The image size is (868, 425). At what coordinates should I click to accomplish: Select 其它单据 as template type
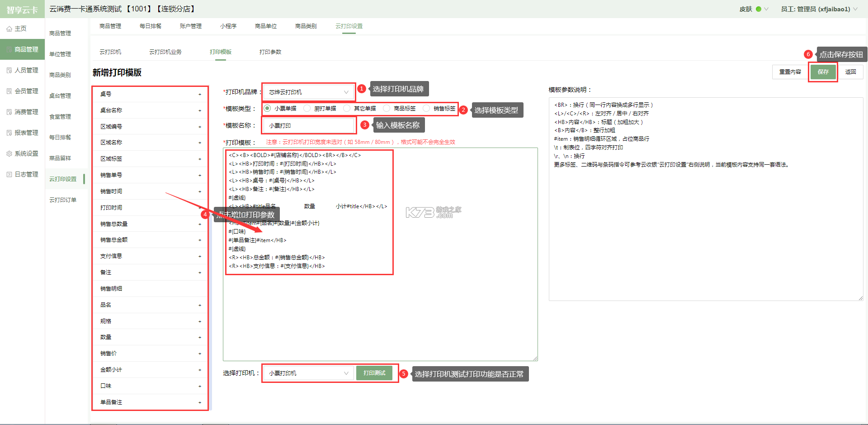click(x=347, y=109)
